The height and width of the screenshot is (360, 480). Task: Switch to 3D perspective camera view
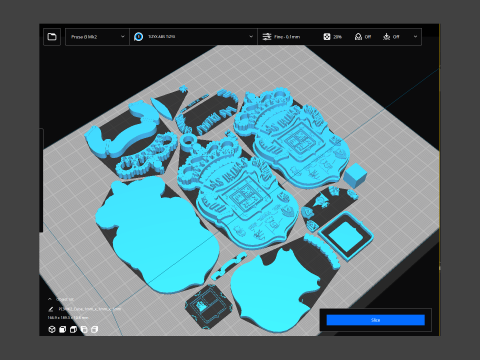(x=52, y=330)
